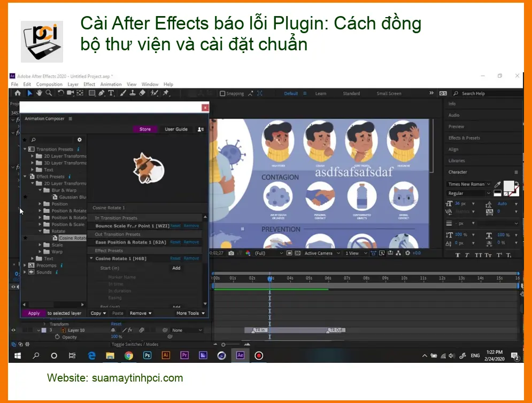Open the 1 View layout dropdown
This screenshot has height=403, width=532.
[356, 253]
